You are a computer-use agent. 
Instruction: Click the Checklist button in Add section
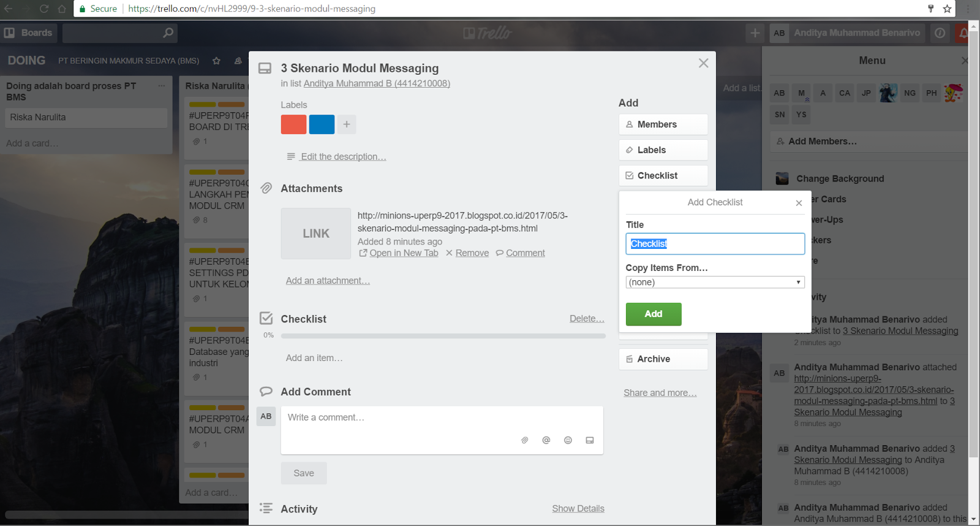point(663,176)
